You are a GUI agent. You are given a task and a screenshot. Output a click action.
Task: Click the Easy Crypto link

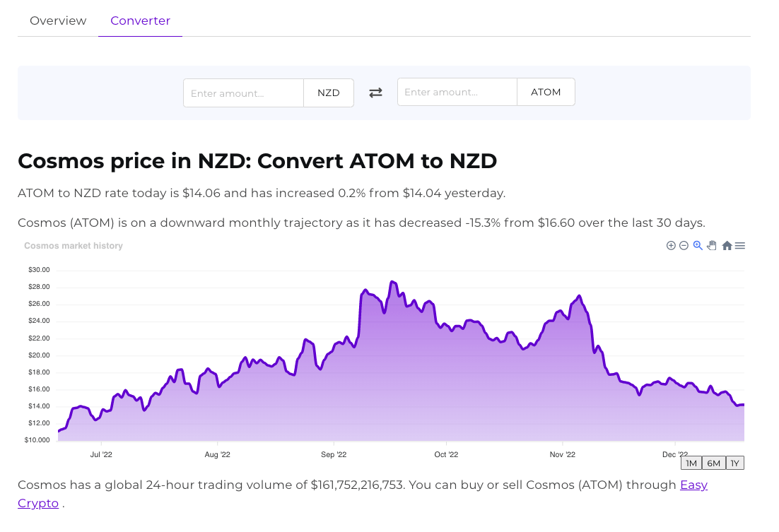point(693,485)
